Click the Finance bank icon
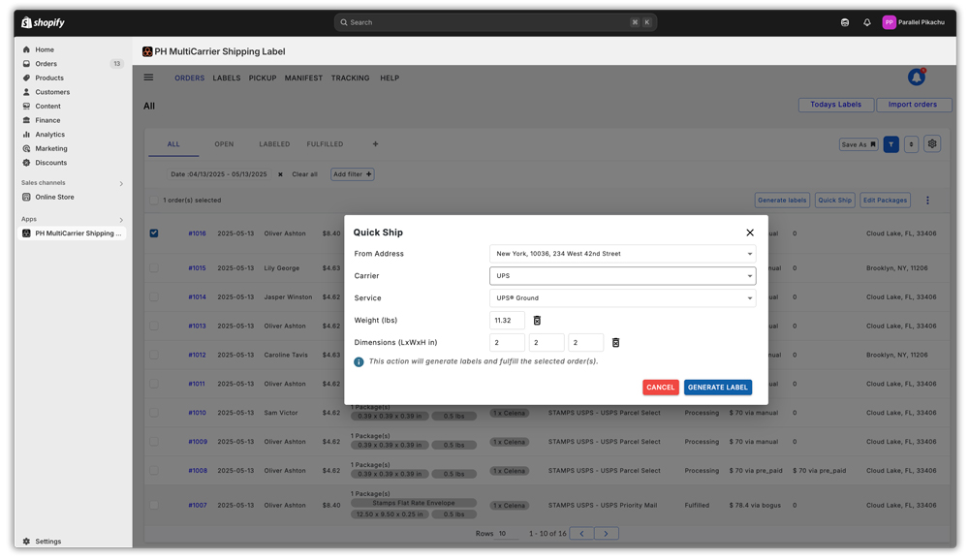Viewport: 969px width, 560px height. [26, 120]
